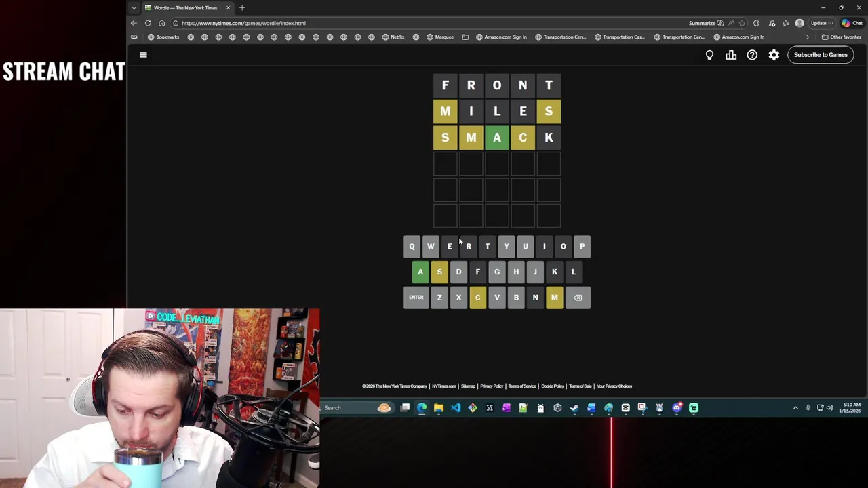
Task: Open NYTimes.com footer link
Action: tap(444, 386)
